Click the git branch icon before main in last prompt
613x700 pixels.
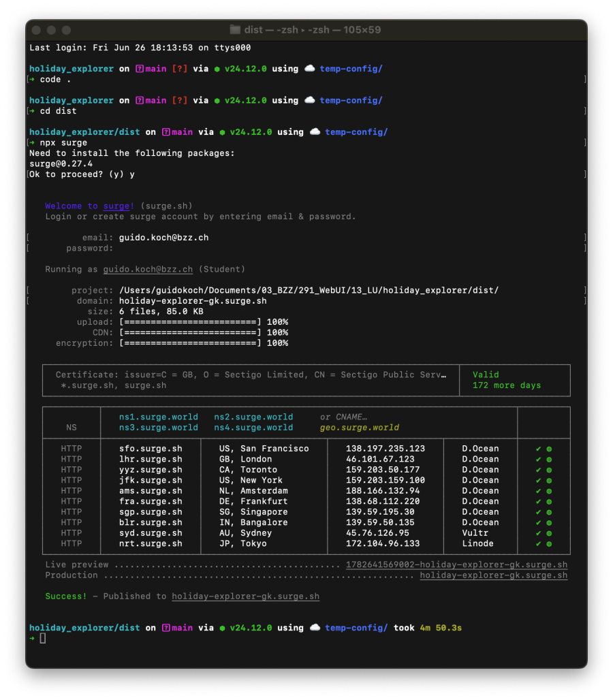(166, 628)
